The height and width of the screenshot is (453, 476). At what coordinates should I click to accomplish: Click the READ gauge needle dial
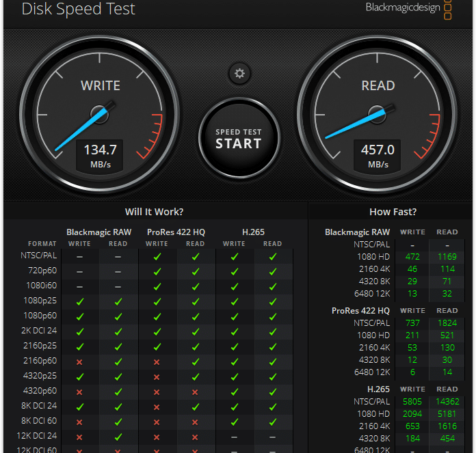coord(378,115)
